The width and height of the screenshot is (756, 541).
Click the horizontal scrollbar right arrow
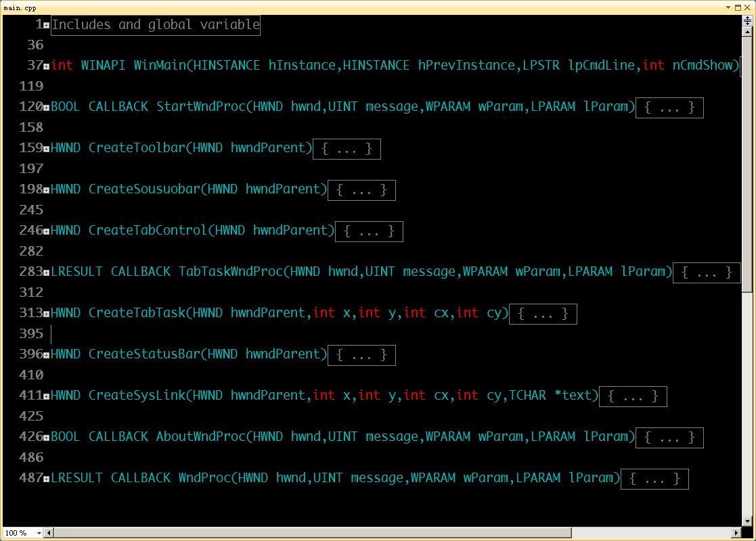click(736, 533)
